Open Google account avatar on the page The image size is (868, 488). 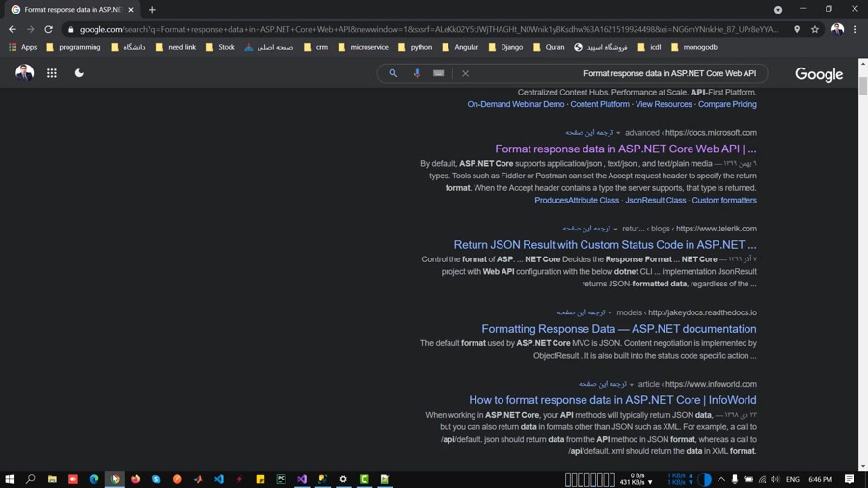pyautogui.click(x=24, y=72)
